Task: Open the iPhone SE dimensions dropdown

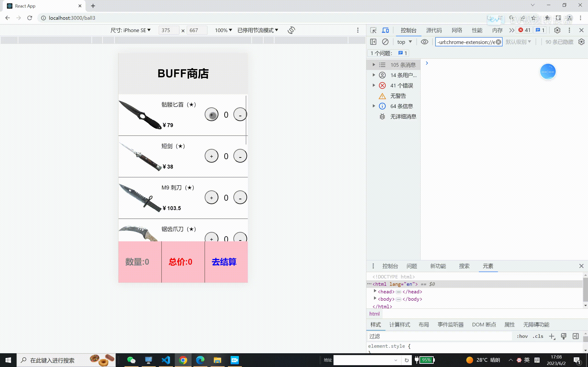Action: pyautogui.click(x=130, y=30)
